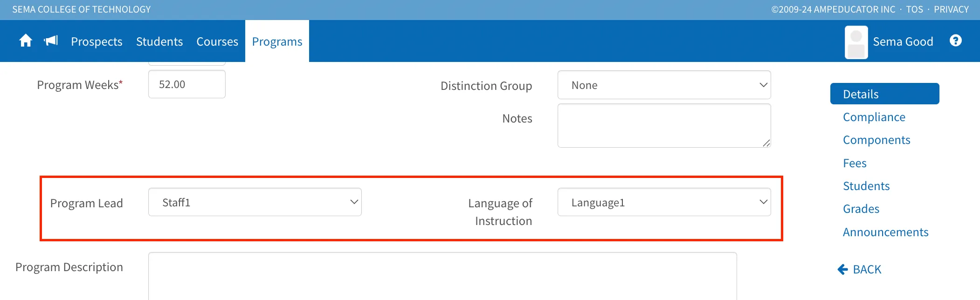This screenshot has width=980, height=300.
Task: Switch to the Students nav tab
Action: (159, 41)
